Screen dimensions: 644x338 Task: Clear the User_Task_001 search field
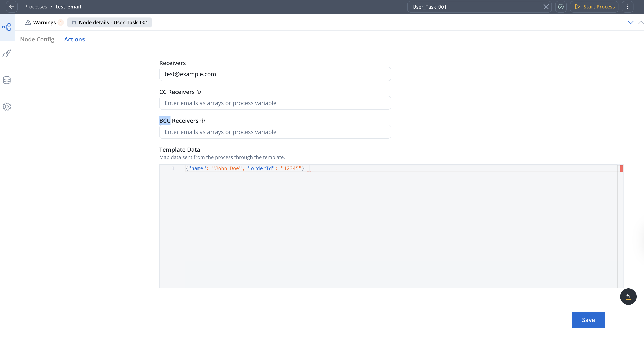(x=546, y=7)
